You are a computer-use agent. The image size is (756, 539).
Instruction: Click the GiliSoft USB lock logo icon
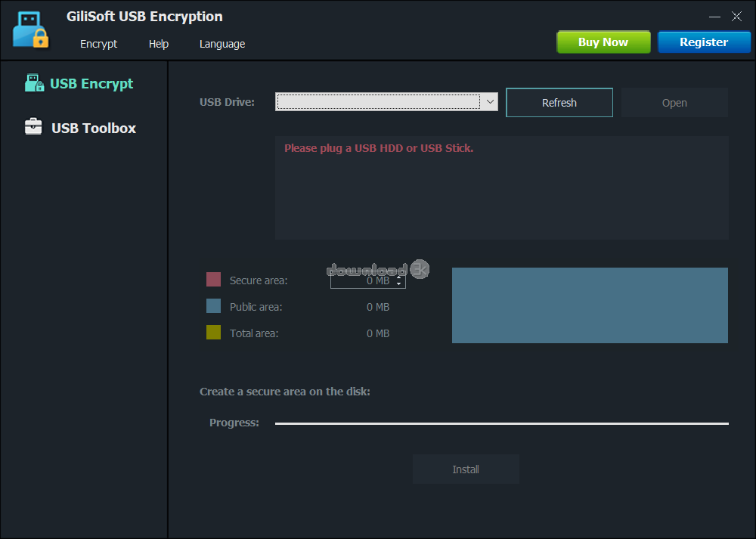tap(30, 30)
